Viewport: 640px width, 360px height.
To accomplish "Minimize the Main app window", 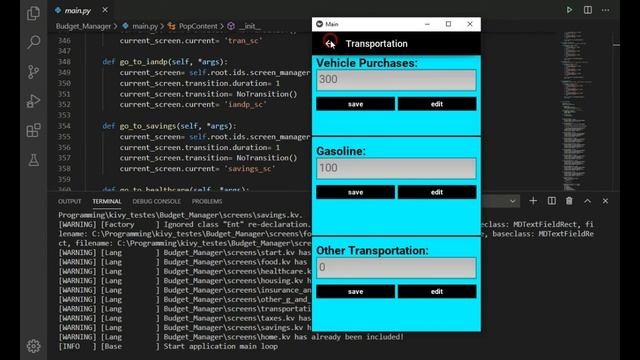I will click(x=427, y=24).
